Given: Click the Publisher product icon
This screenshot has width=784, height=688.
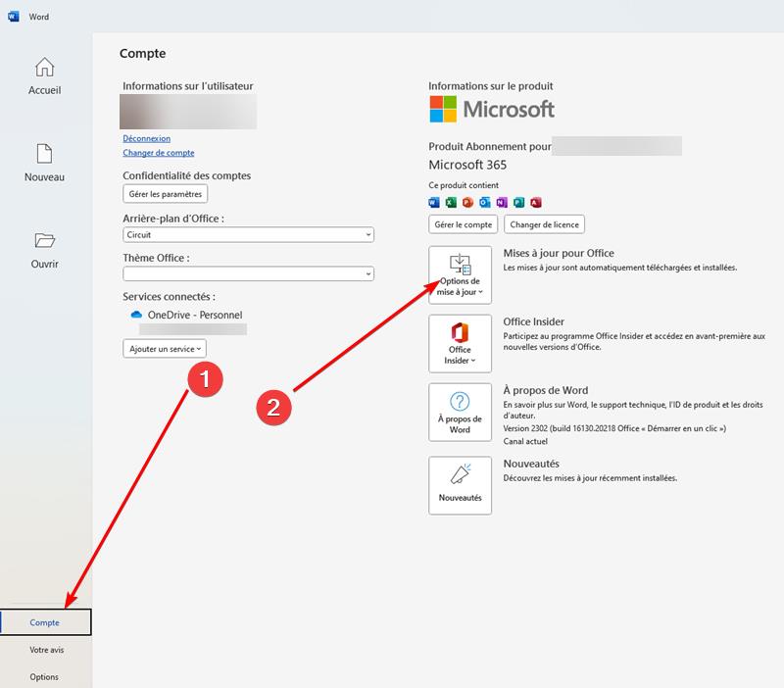Looking at the screenshot, I should [519, 202].
